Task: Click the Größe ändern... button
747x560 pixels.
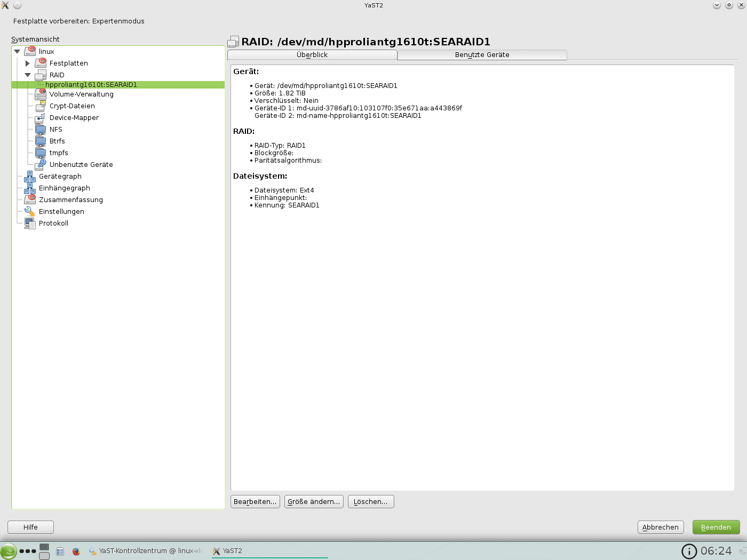Action: tap(314, 501)
